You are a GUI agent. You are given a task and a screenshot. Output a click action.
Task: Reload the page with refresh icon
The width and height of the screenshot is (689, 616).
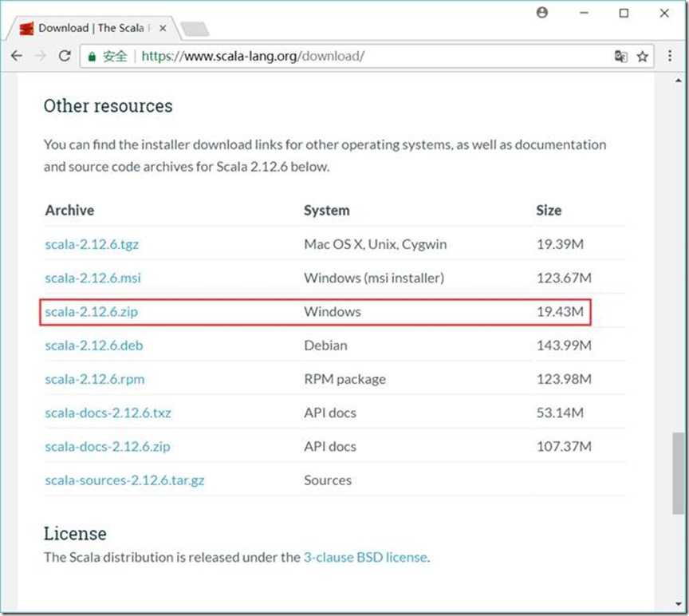65,56
